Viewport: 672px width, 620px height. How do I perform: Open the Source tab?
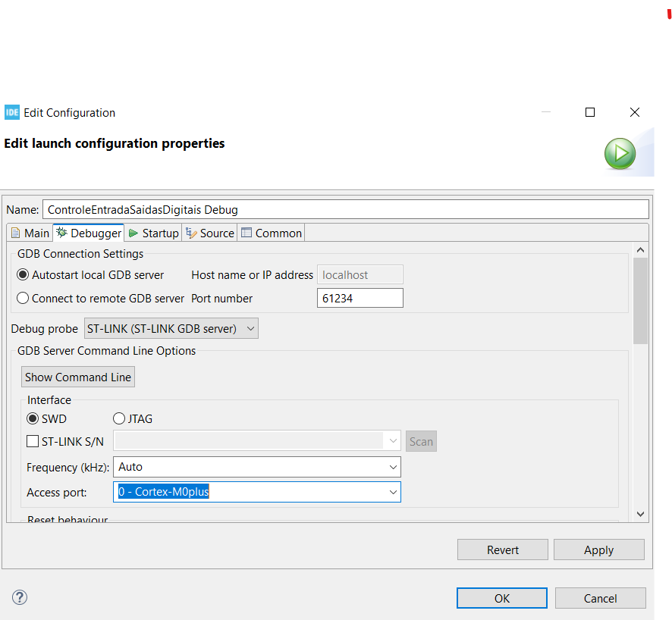(x=210, y=233)
